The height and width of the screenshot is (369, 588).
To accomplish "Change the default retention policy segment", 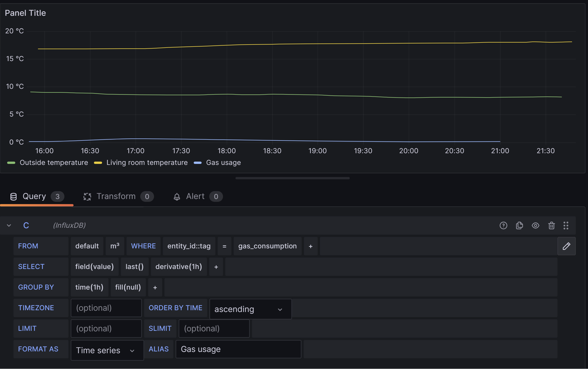I will point(87,246).
